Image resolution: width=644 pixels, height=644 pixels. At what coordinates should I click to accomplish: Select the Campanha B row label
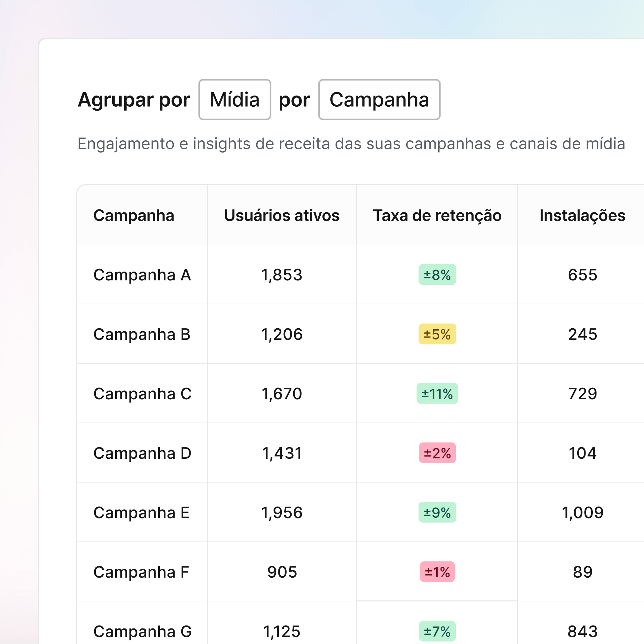(x=142, y=334)
